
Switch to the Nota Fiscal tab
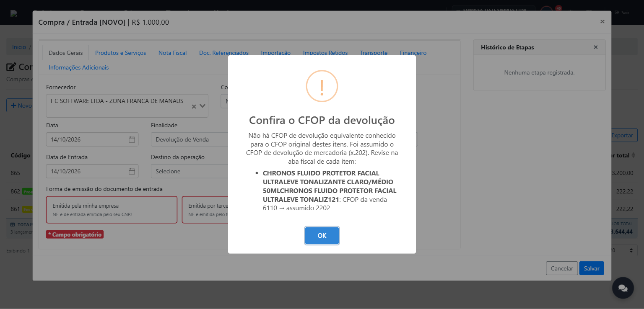172,53
